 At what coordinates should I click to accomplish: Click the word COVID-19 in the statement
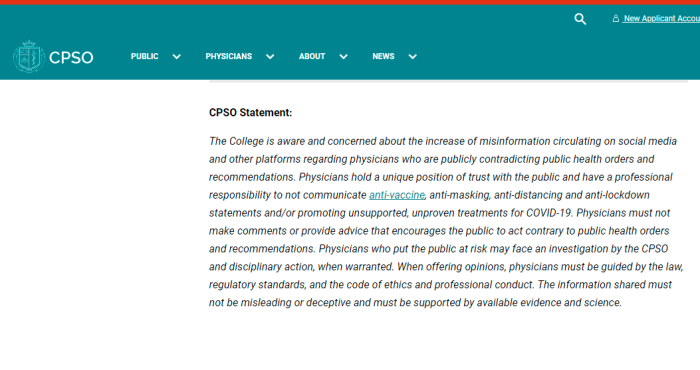pyautogui.click(x=549, y=213)
